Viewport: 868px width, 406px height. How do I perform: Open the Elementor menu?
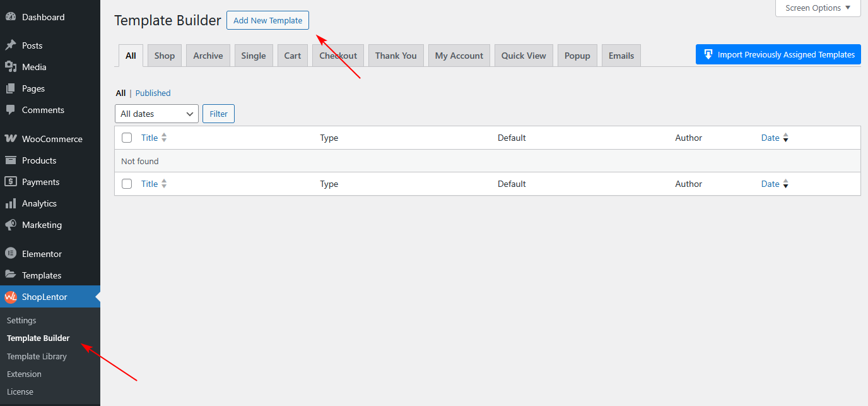(50, 254)
